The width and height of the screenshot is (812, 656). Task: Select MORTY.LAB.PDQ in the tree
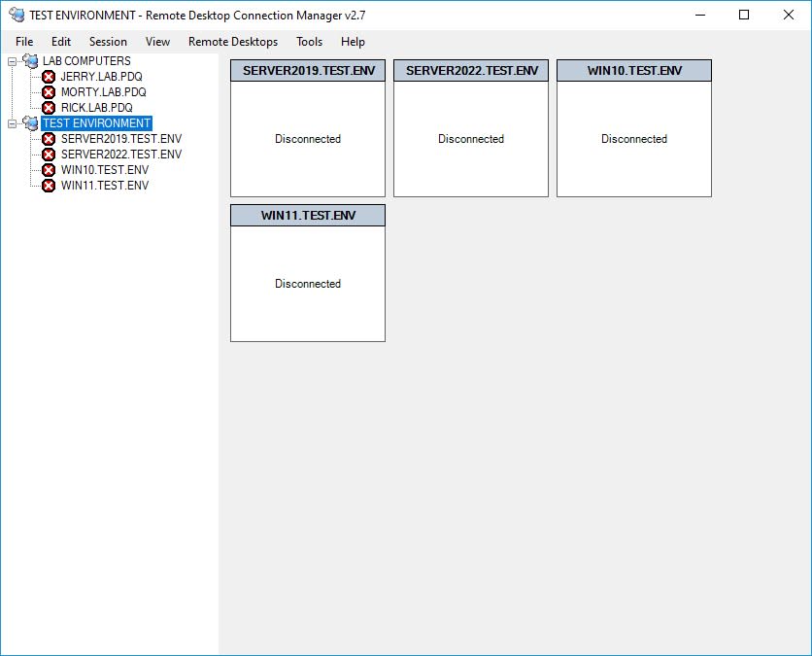click(x=104, y=92)
